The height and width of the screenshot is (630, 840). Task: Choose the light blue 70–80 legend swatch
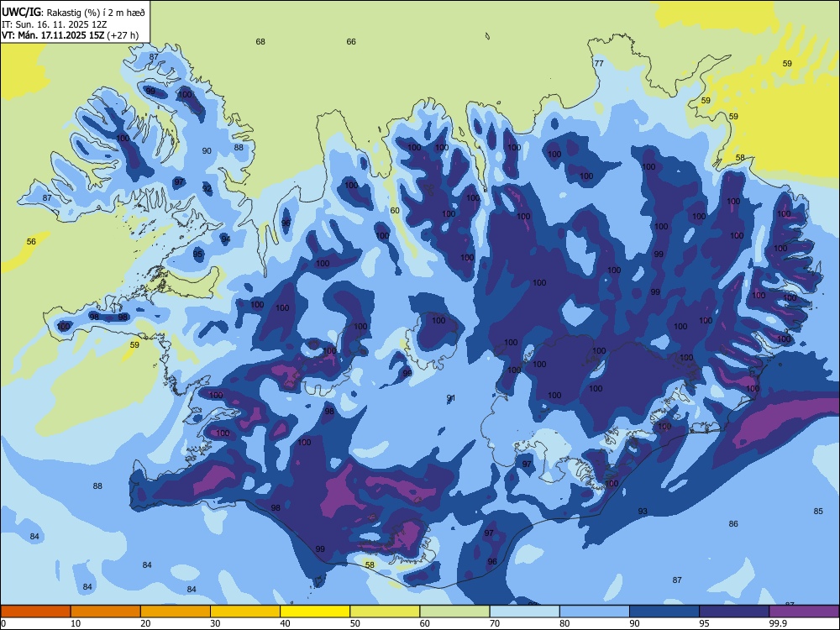(x=525, y=612)
